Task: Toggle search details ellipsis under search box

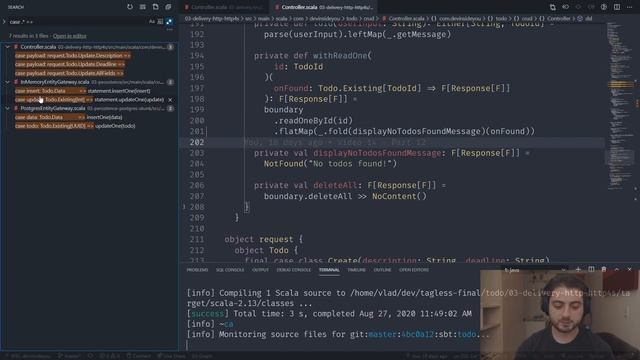Action: click(x=170, y=30)
